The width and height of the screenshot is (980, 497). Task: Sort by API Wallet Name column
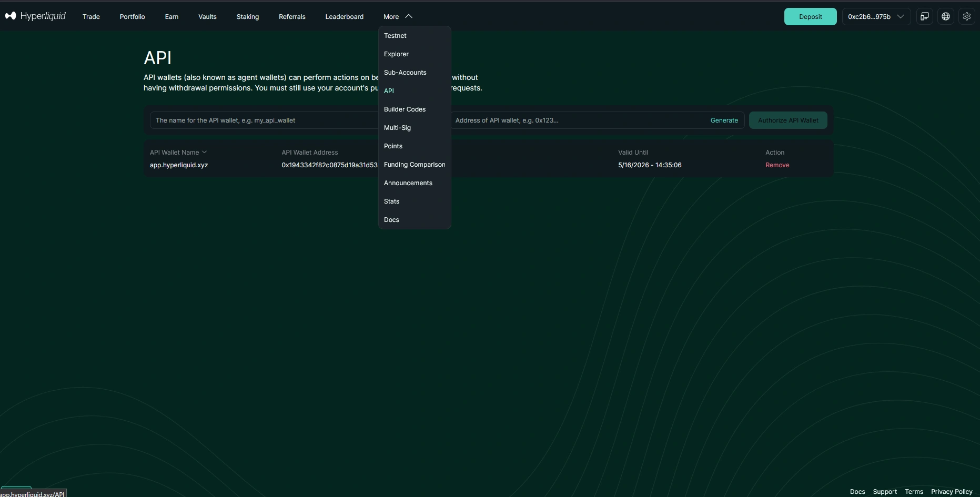click(178, 153)
